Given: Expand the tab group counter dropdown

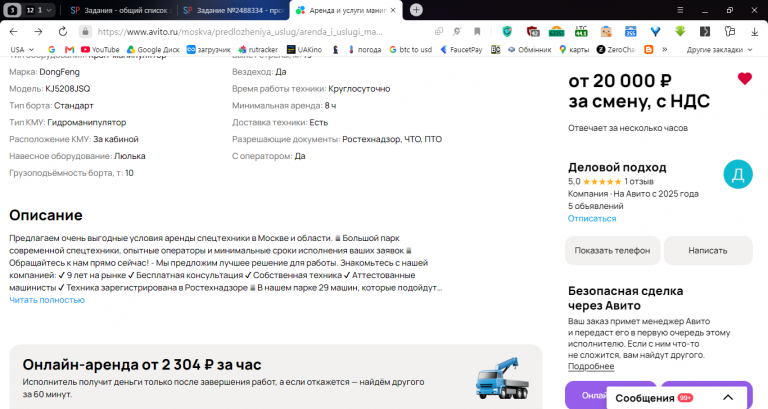Looking at the screenshot, I should 39,10.
